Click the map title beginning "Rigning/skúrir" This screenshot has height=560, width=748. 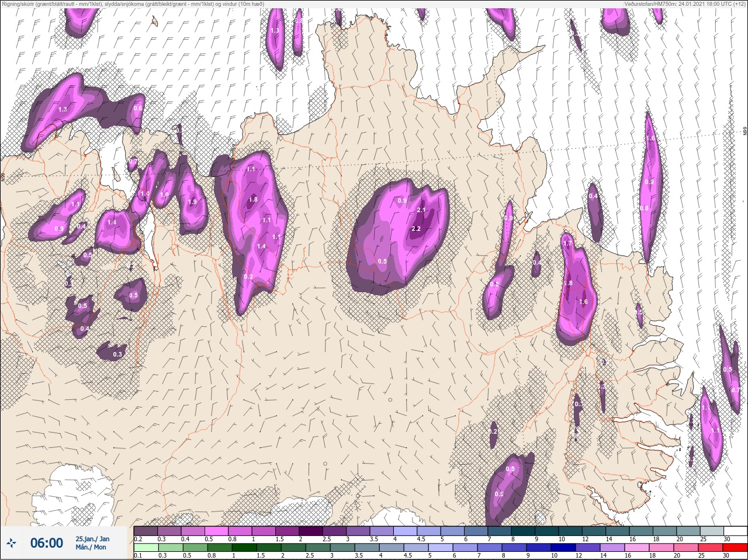(x=134, y=4)
